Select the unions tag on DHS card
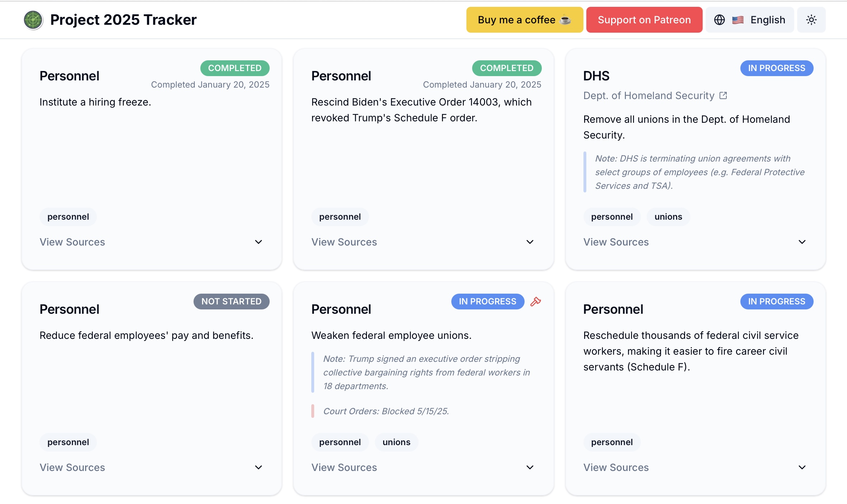The width and height of the screenshot is (847, 504). tap(668, 217)
